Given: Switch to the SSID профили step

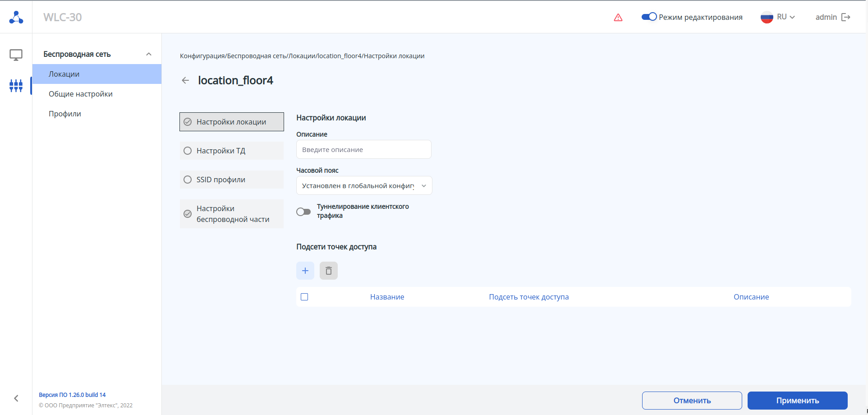Looking at the screenshot, I should click(x=221, y=180).
